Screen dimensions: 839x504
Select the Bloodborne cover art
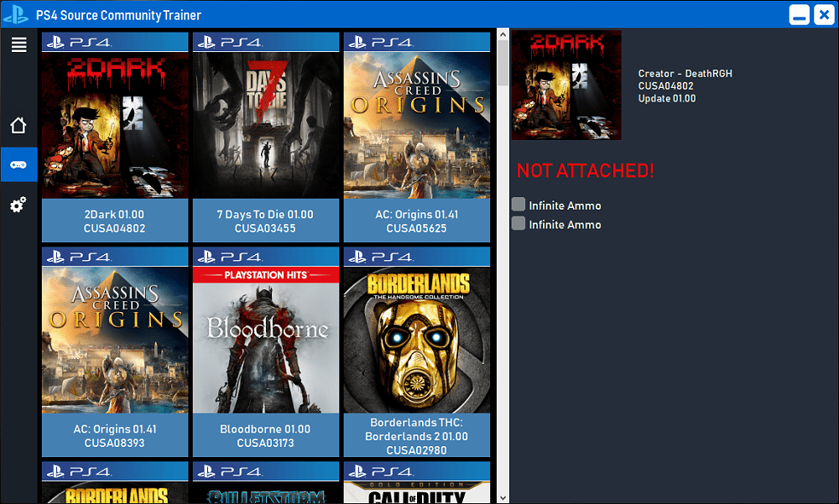266,340
